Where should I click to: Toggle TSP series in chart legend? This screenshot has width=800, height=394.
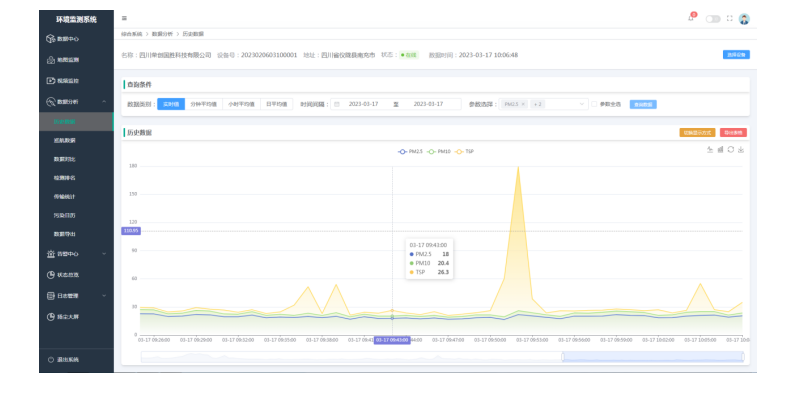(465, 152)
